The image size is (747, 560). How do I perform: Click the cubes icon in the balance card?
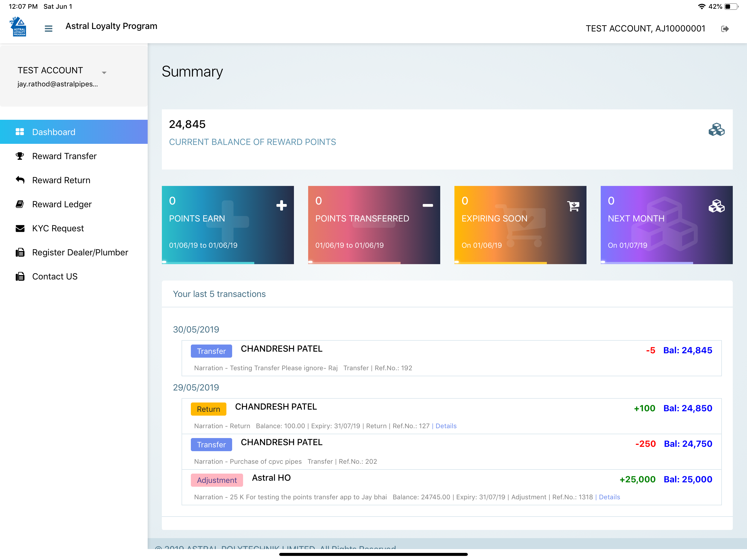pyautogui.click(x=716, y=130)
